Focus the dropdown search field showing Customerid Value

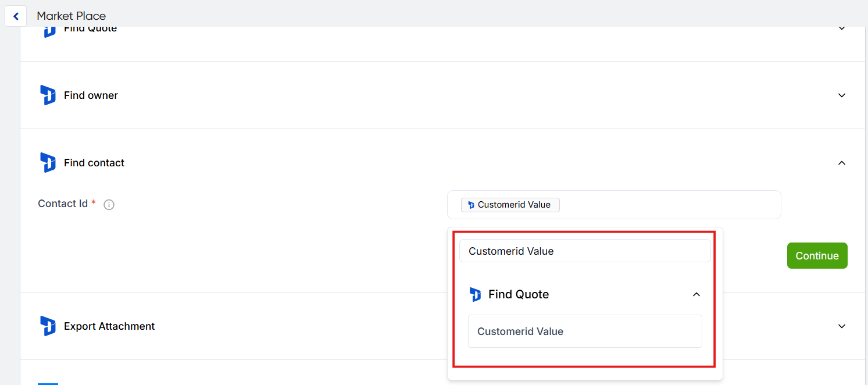(x=584, y=251)
